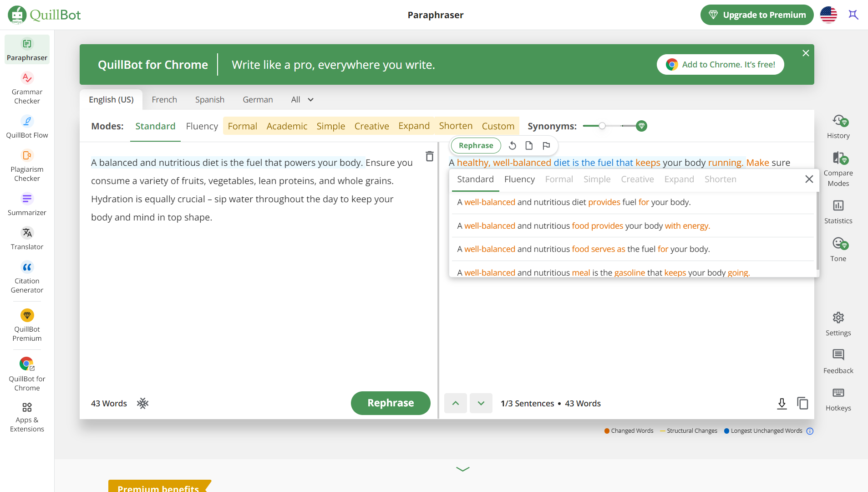
Task: Open QuillBot Flow from sidebar
Action: [x=27, y=127]
